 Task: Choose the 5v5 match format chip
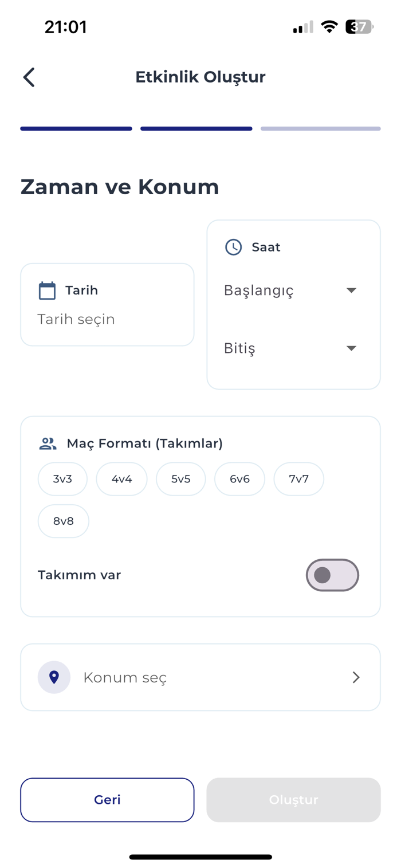point(180,479)
